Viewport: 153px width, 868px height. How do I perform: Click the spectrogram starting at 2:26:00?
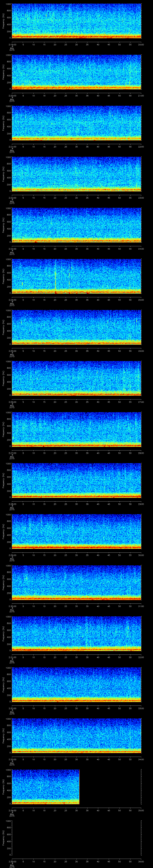[77, 378]
